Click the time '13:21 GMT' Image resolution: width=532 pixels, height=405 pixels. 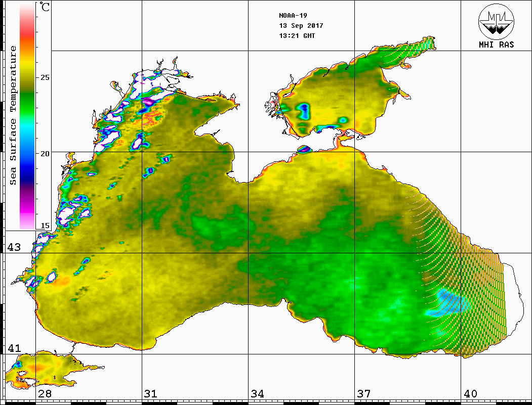(x=297, y=36)
